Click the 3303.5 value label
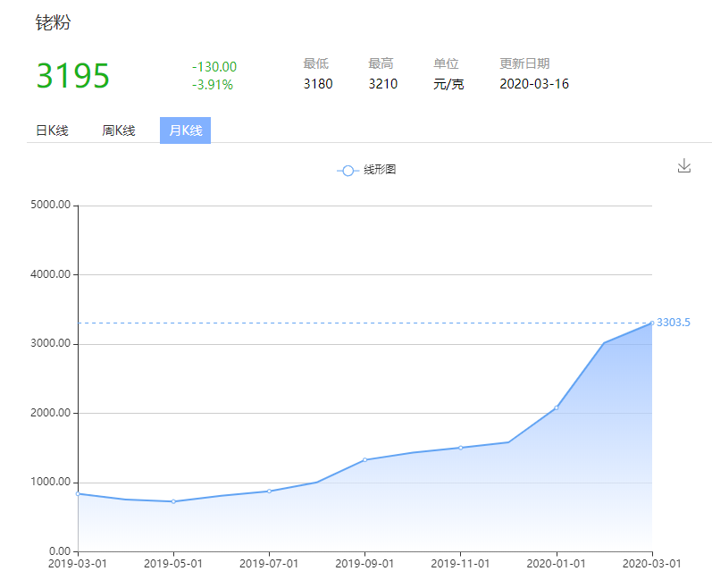 (673, 323)
